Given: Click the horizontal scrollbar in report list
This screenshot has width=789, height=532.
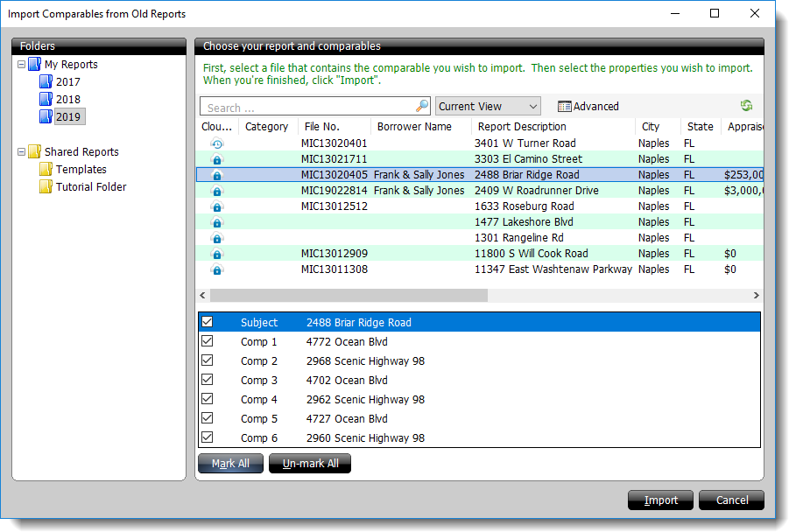Looking at the screenshot, I should point(349,296).
